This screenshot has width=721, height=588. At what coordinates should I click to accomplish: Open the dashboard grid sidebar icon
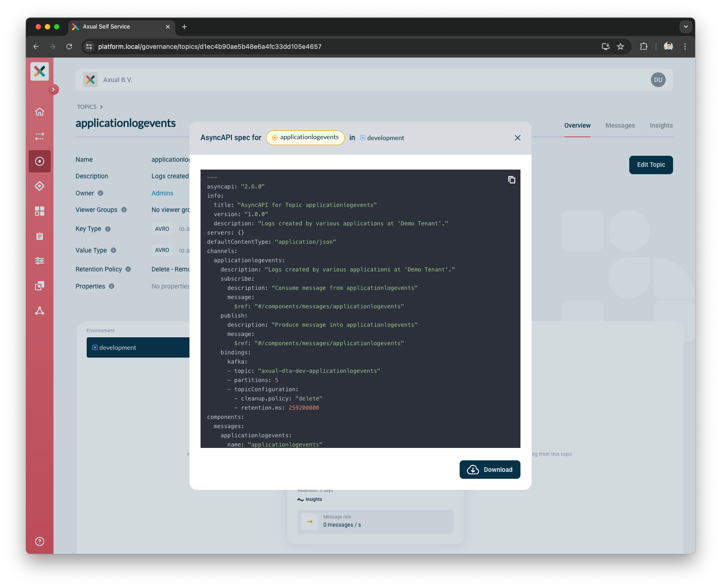[x=40, y=211]
